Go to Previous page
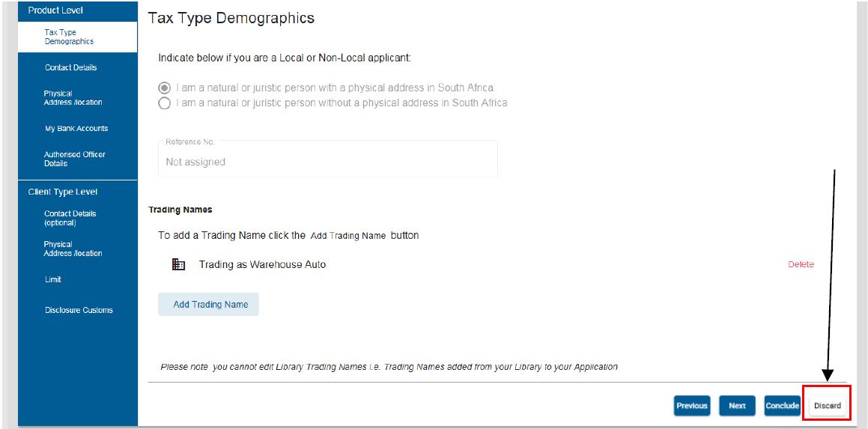The height and width of the screenshot is (429, 868). (691, 406)
